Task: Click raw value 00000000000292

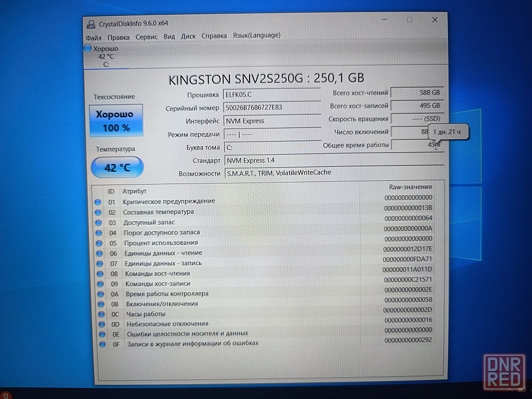Action: click(408, 339)
